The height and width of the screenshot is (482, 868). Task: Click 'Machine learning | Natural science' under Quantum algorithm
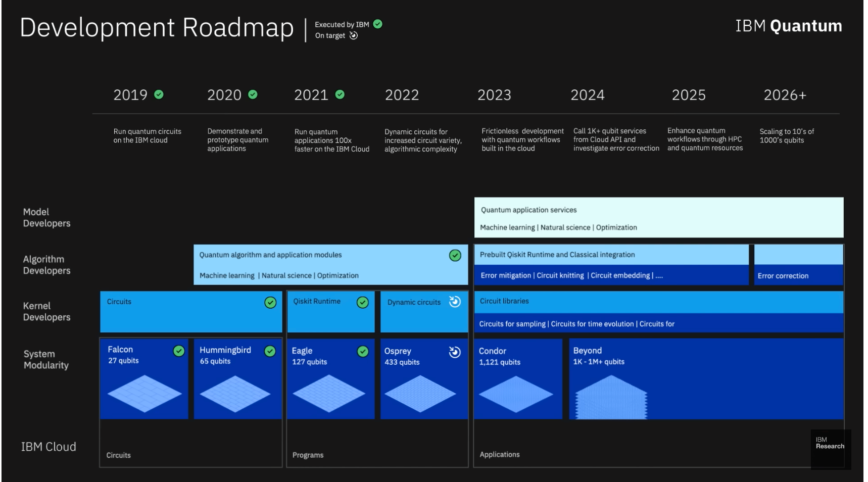click(x=279, y=275)
